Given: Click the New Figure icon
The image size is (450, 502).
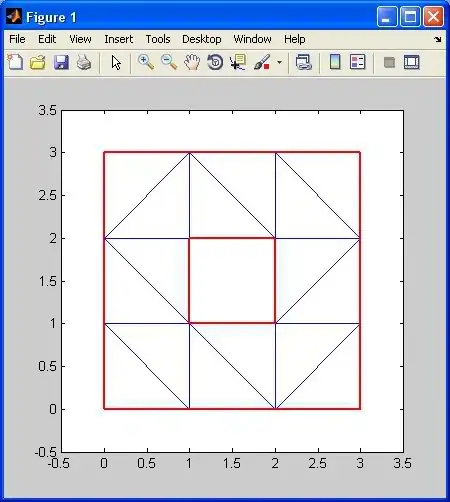Looking at the screenshot, I should click(x=15, y=62).
